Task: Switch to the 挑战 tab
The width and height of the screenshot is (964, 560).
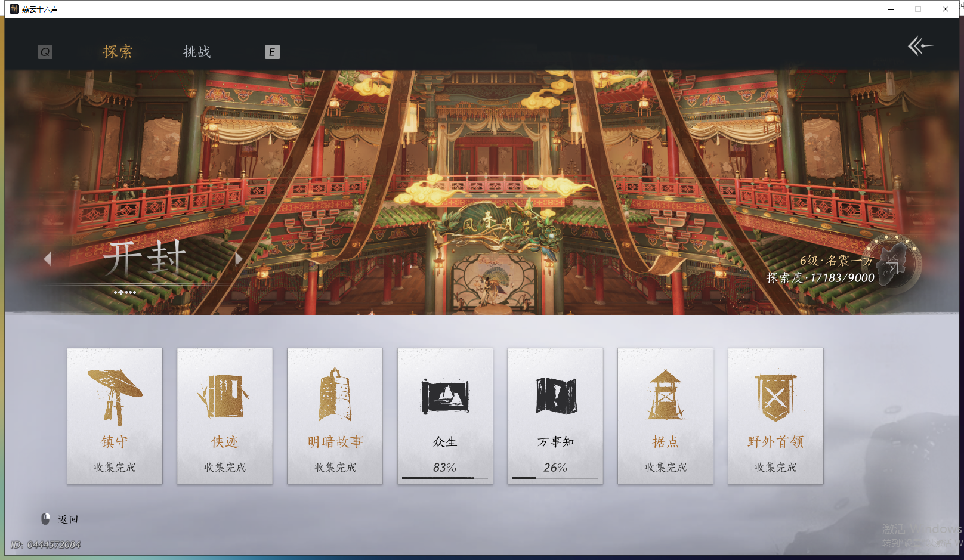Action: [x=196, y=52]
